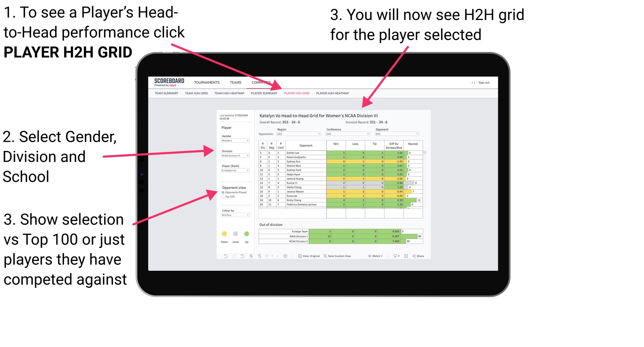This screenshot has height=347, width=644.
Task: Select Player Rank input field
Action: click(234, 170)
